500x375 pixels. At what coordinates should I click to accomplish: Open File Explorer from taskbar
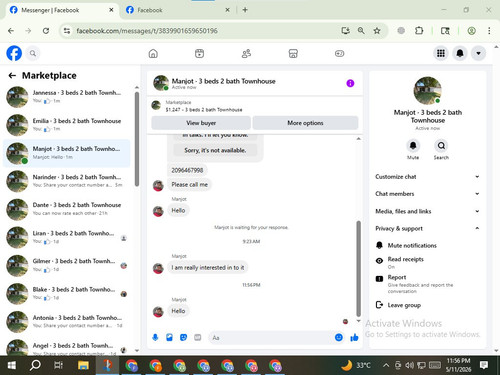pos(83,366)
